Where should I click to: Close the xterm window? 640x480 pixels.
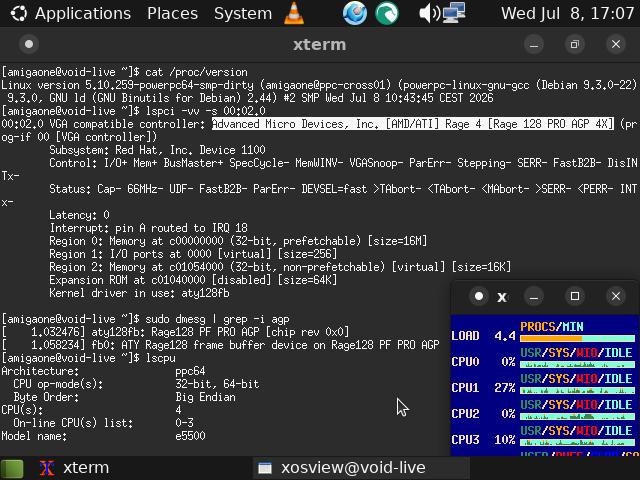[x=616, y=44]
